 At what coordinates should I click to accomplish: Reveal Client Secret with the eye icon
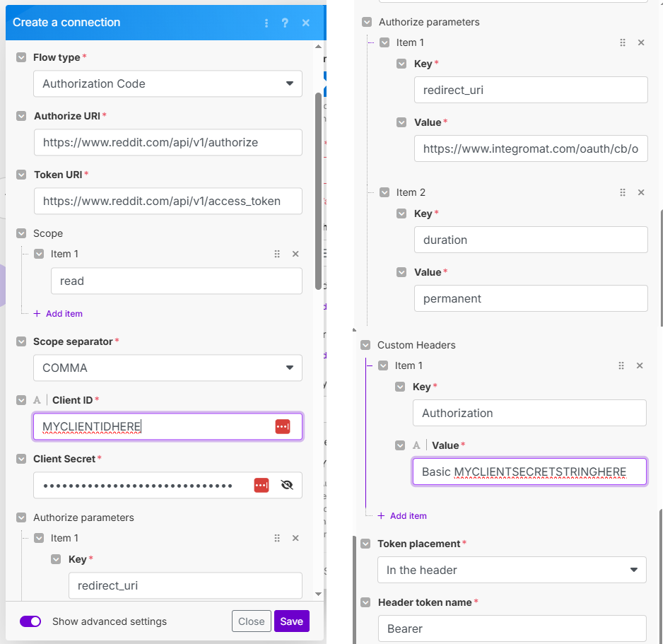286,485
